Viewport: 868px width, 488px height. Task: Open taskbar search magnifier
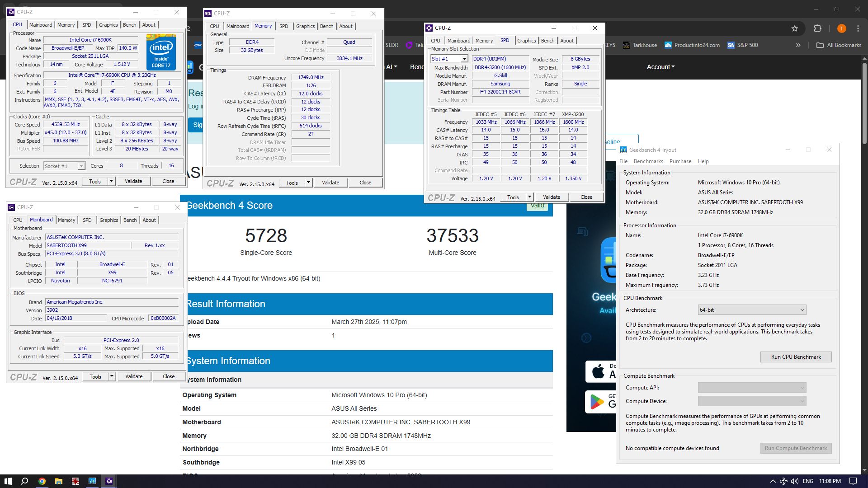tap(25, 481)
